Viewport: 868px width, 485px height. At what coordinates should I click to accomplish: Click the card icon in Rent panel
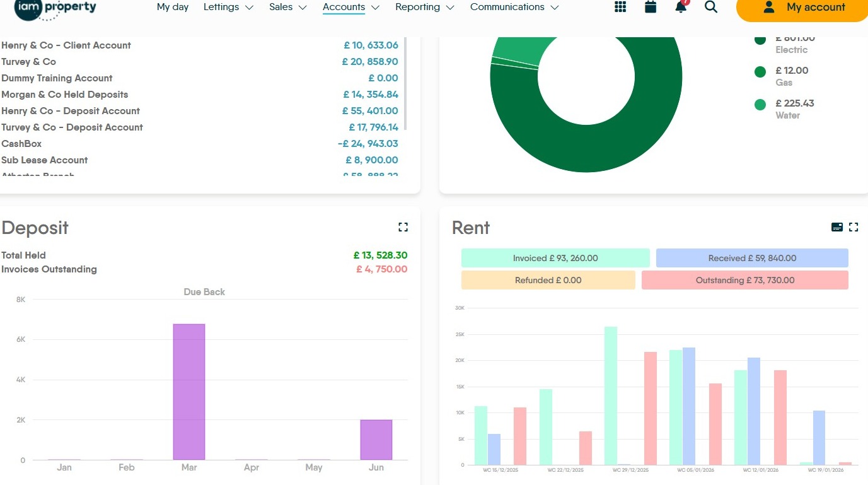point(837,227)
